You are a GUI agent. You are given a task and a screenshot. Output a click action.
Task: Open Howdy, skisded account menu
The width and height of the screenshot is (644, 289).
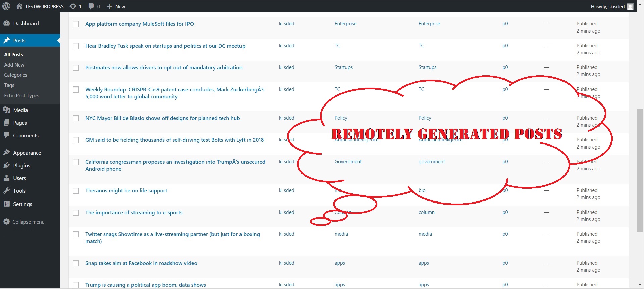[x=612, y=6]
